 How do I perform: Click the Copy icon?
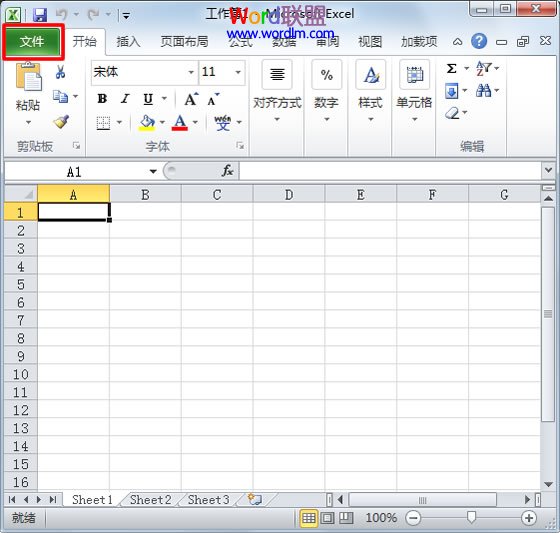coord(60,96)
